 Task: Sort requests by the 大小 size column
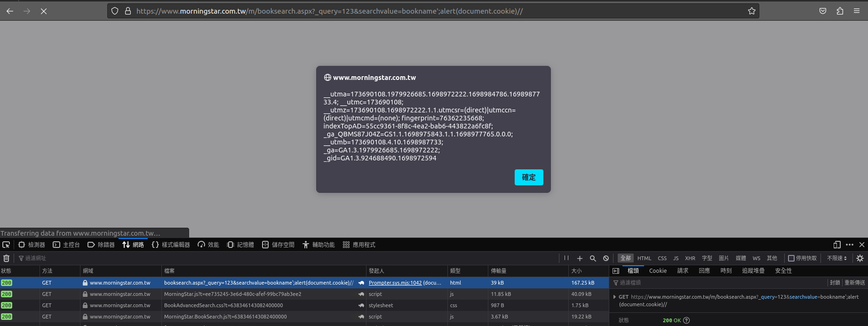(x=589, y=271)
